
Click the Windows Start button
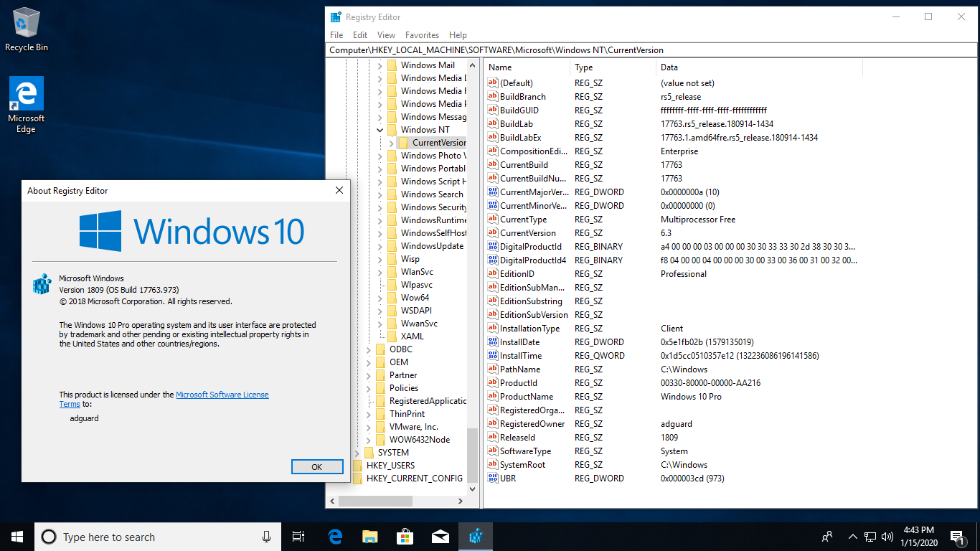pyautogui.click(x=17, y=537)
